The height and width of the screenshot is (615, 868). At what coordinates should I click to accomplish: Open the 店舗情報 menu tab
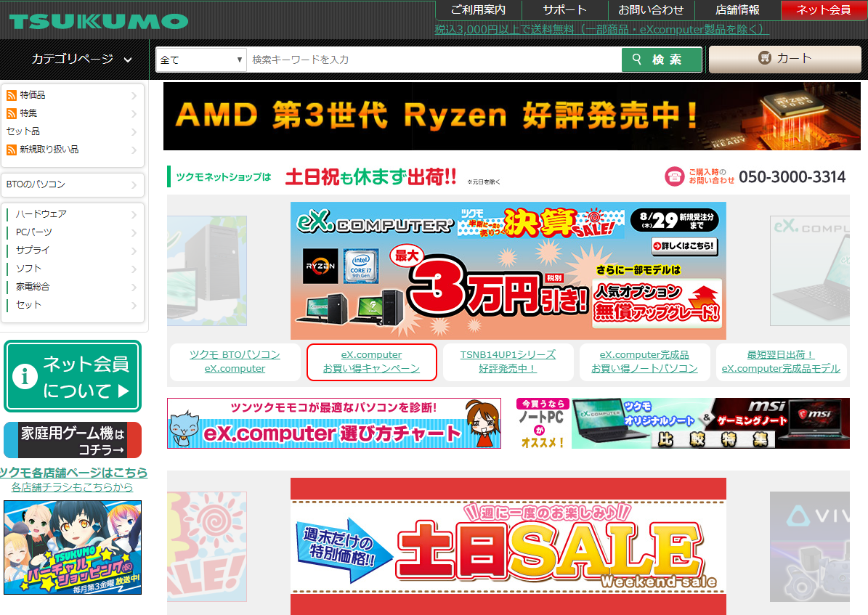(737, 10)
